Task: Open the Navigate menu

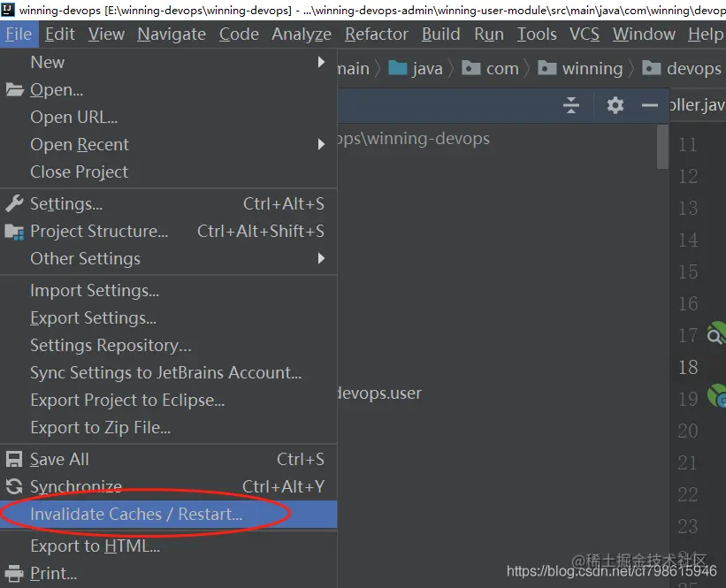Action: pyautogui.click(x=172, y=34)
